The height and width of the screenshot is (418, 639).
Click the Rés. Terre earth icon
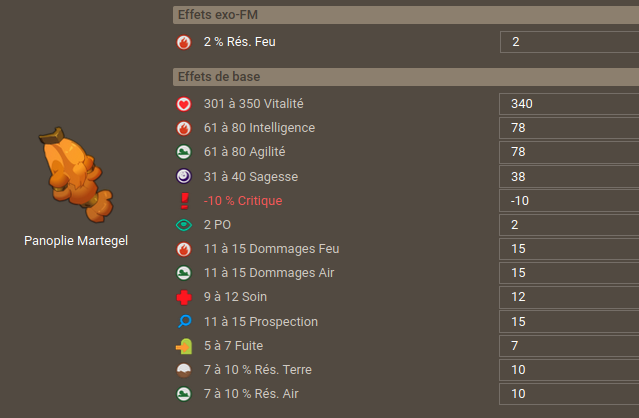click(x=184, y=370)
